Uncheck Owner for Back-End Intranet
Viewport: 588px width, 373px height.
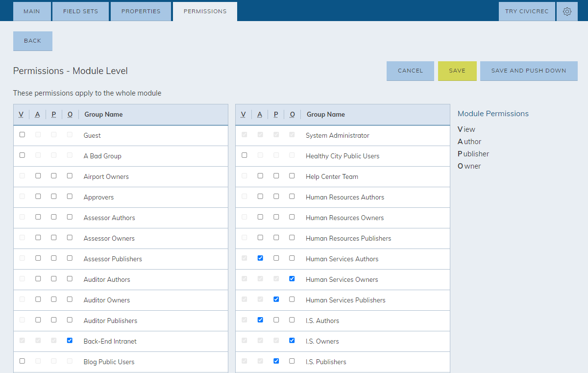pyautogui.click(x=70, y=341)
